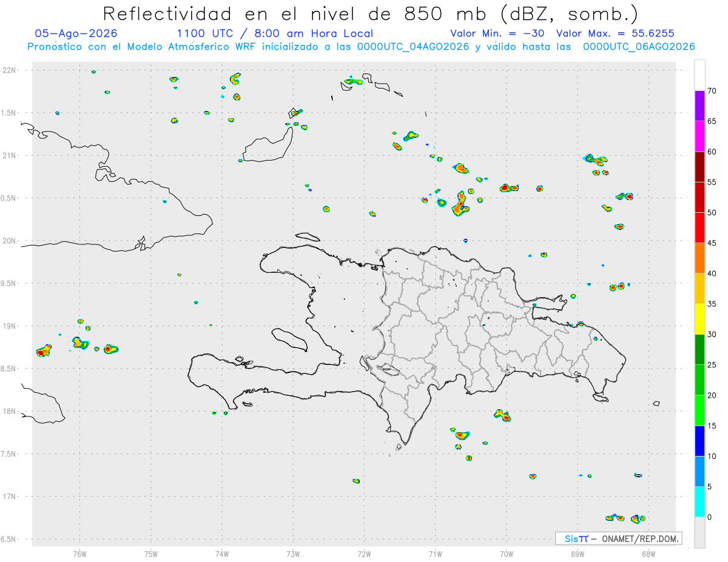Click the '22N' latitude label
728x562 pixels.
click(x=10, y=70)
